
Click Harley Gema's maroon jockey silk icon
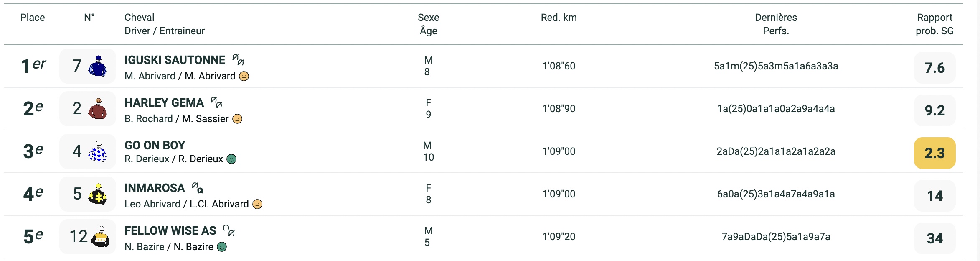(x=97, y=109)
